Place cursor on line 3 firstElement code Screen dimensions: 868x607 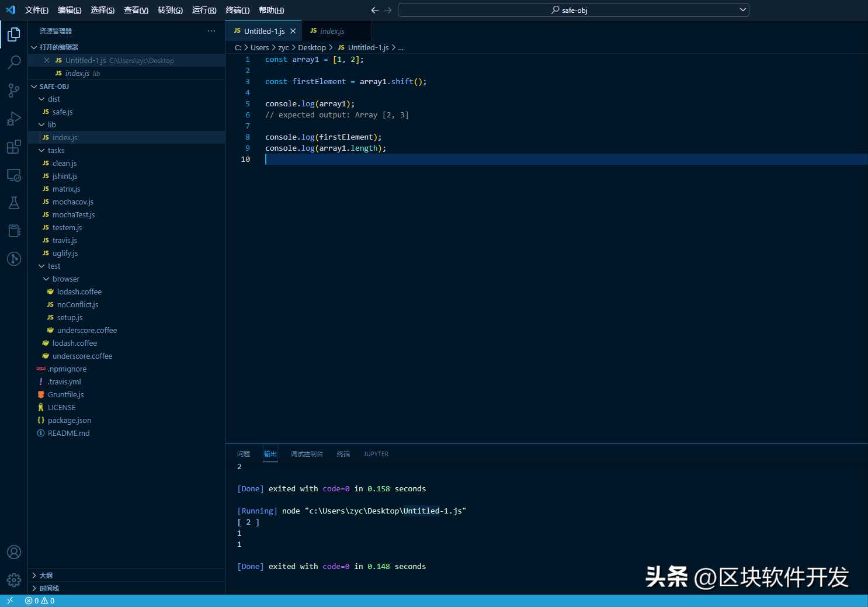319,82
